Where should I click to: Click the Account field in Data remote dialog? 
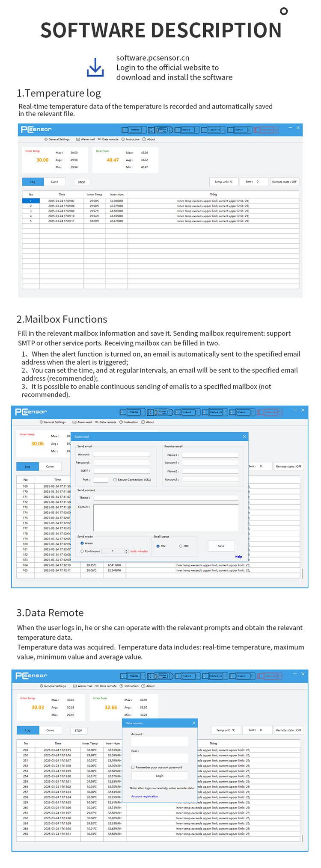160,741
